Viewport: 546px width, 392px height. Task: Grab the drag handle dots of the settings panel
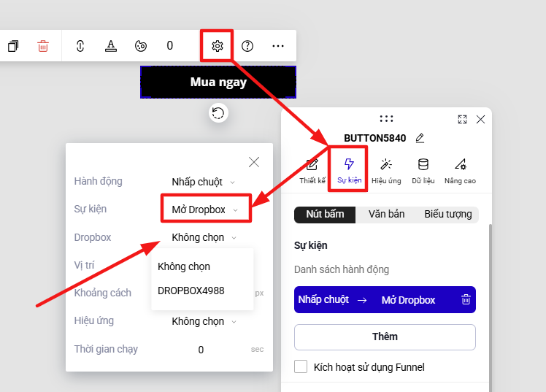(x=387, y=119)
